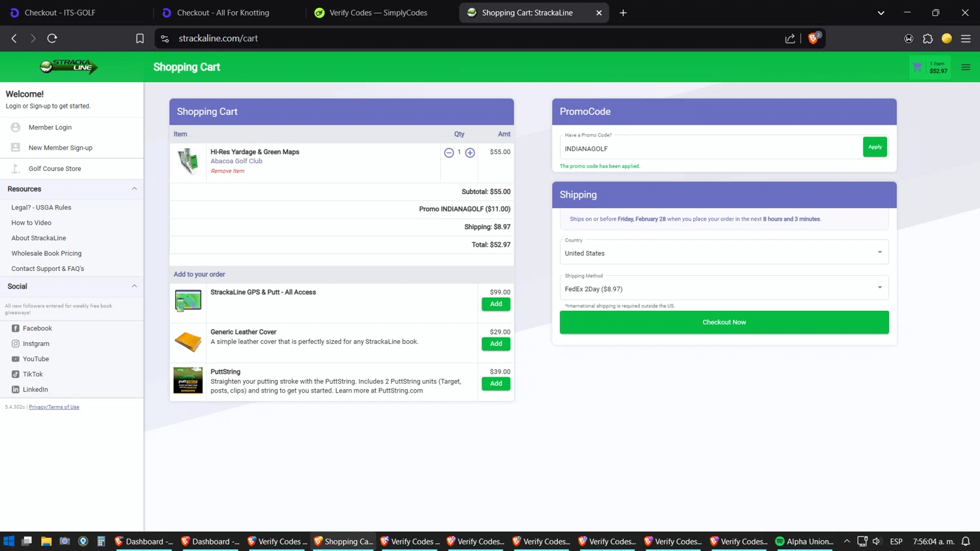This screenshot has height=551, width=980.
Task: Close the Shopping Cart: StrackaLine tab
Action: 598,12
